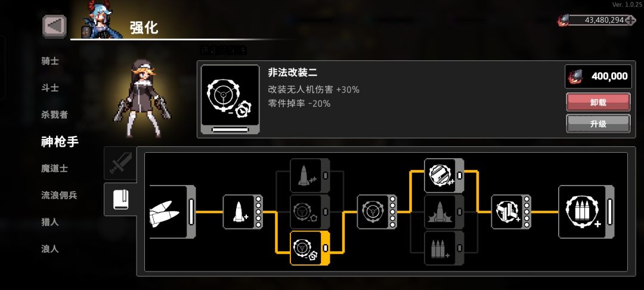Select the central drone target skill node
Screen dimensions: 644x290
pos(377,212)
